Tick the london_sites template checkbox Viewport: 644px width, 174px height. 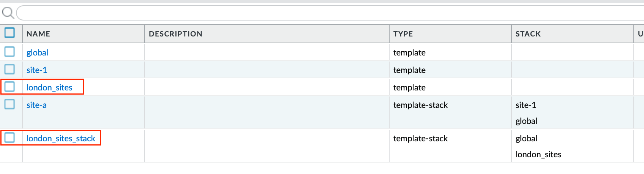(x=9, y=87)
